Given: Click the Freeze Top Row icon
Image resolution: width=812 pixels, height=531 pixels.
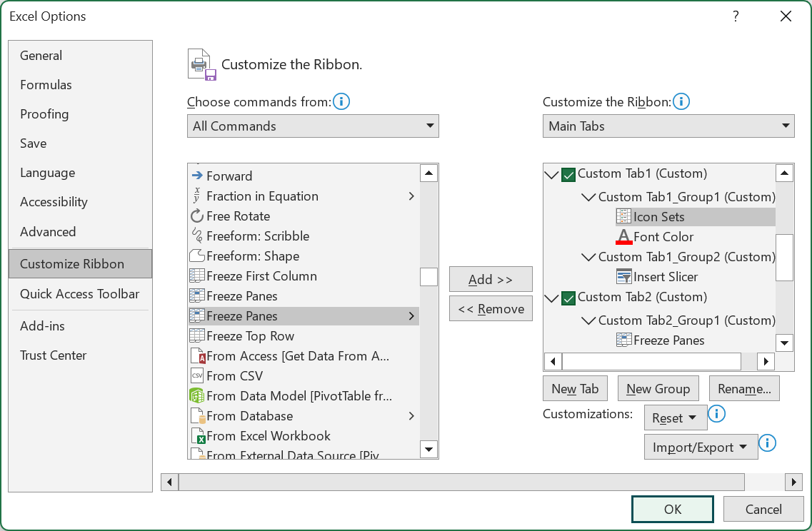Looking at the screenshot, I should coord(197,336).
